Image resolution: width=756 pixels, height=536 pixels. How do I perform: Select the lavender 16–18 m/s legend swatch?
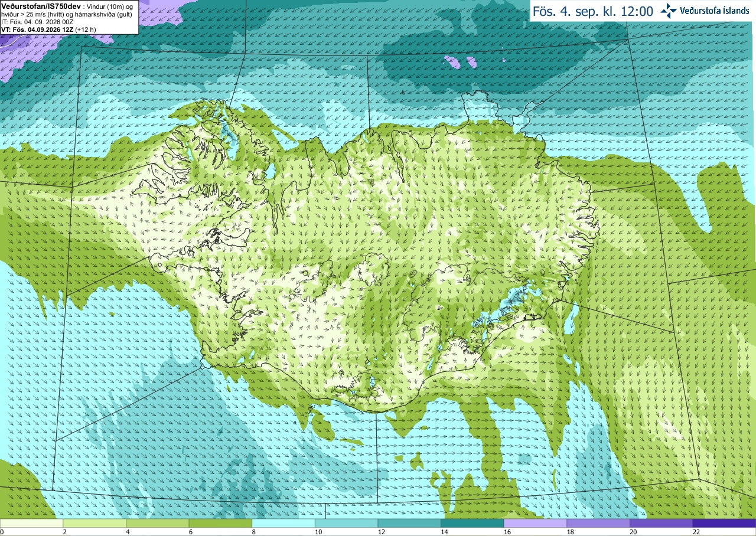[535, 523]
